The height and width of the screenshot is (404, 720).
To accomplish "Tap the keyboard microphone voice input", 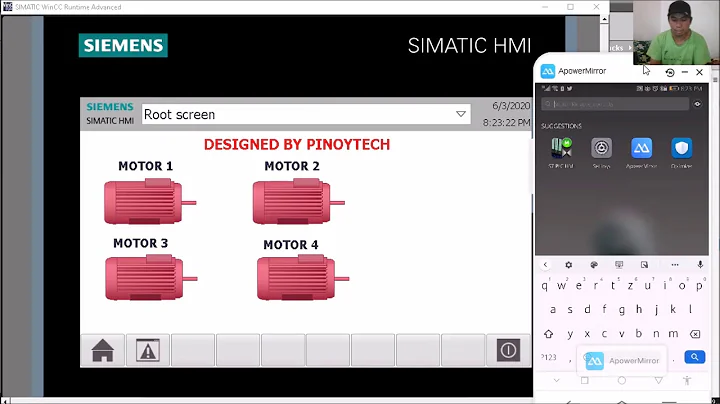I will click(700, 265).
